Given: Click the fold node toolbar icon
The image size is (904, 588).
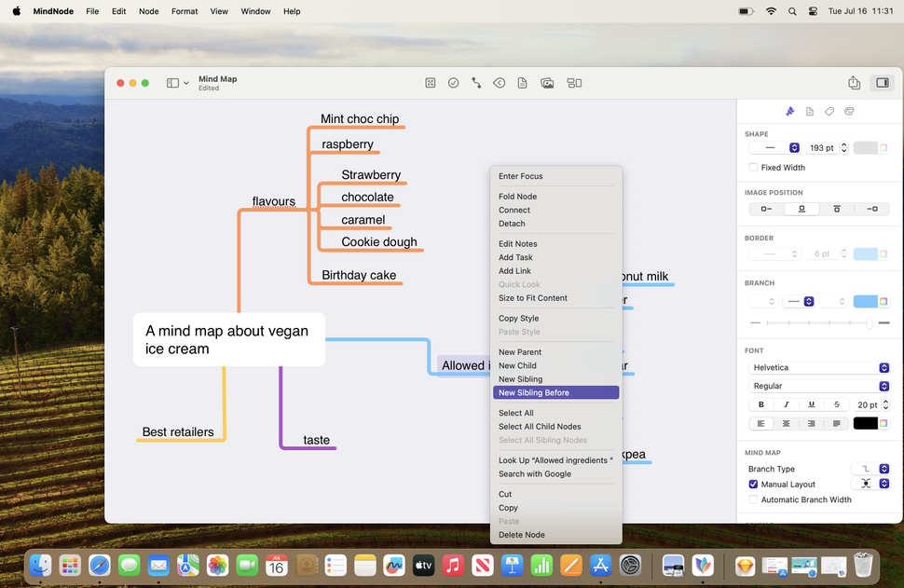Looking at the screenshot, I should click(x=500, y=83).
